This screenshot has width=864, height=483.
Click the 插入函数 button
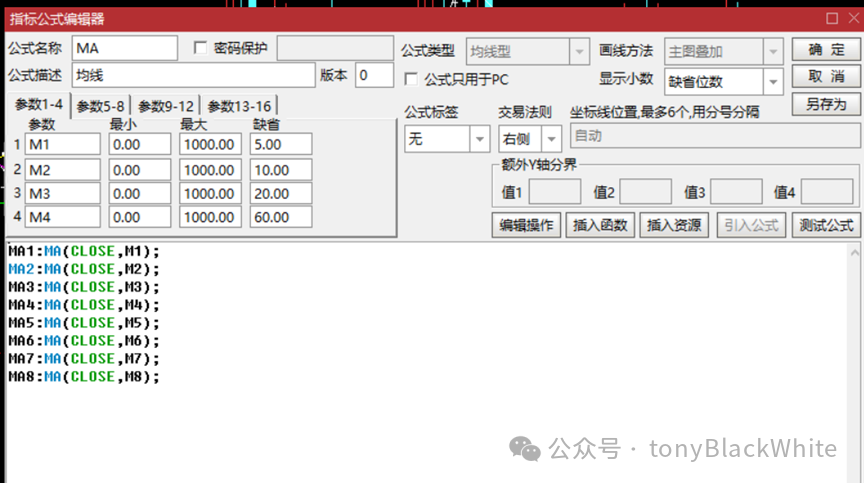click(x=601, y=225)
